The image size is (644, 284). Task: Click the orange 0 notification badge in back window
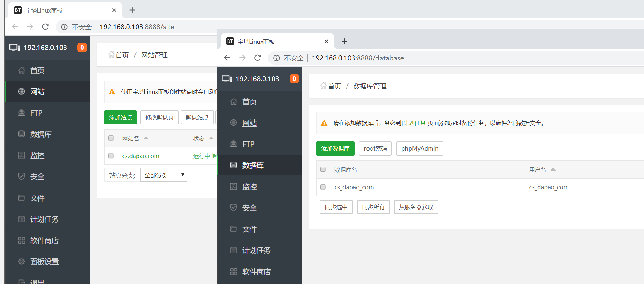click(82, 48)
